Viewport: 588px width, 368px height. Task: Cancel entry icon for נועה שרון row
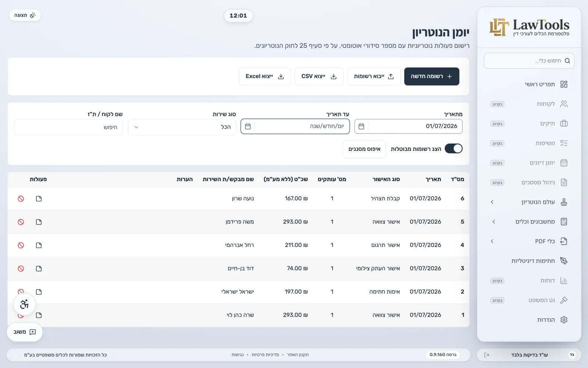21,199
